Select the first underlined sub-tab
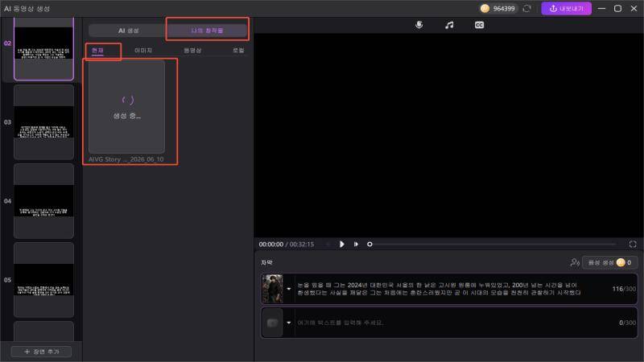This screenshot has height=362, width=644. 97,51
